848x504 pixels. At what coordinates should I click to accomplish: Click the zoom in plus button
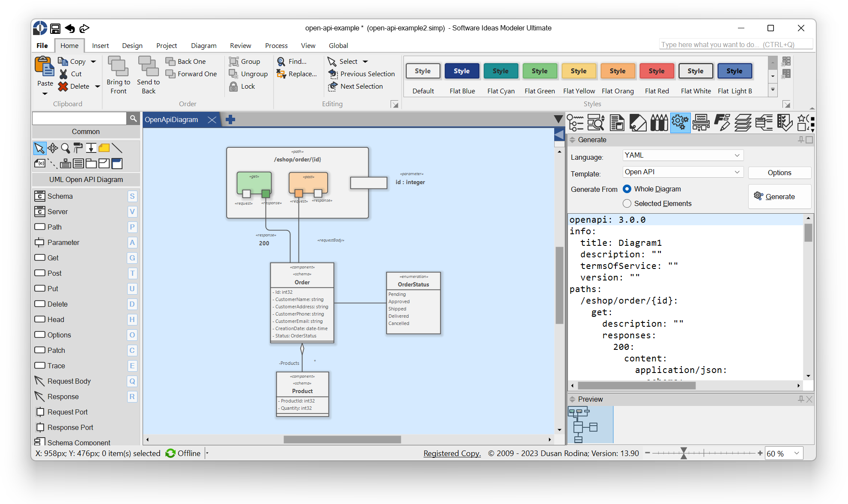pyautogui.click(x=760, y=453)
